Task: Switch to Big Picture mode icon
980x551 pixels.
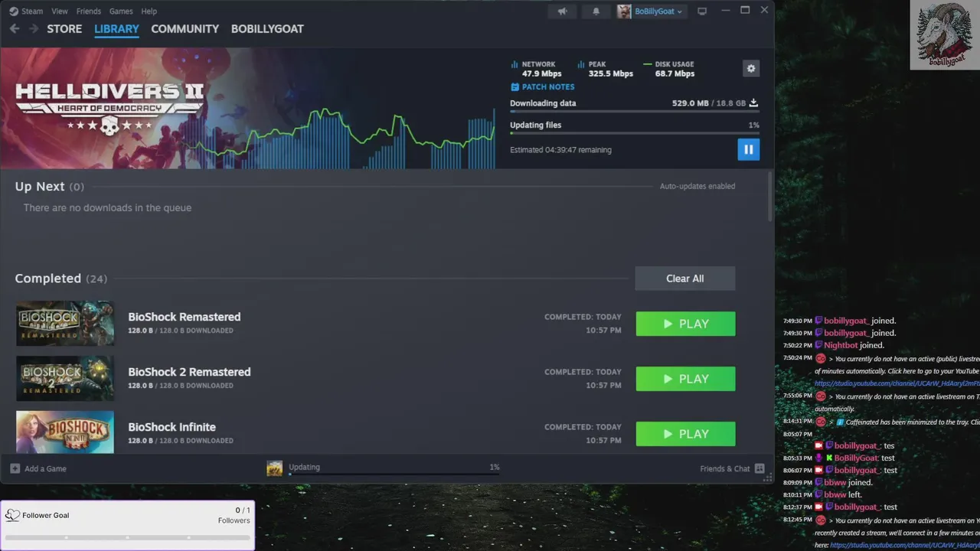Action: pyautogui.click(x=702, y=11)
